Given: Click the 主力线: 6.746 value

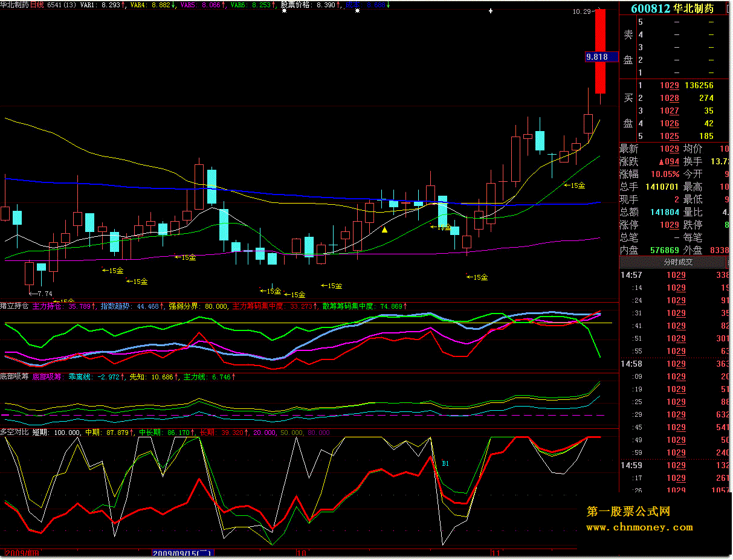Looking at the screenshot, I should pyautogui.click(x=208, y=376).
